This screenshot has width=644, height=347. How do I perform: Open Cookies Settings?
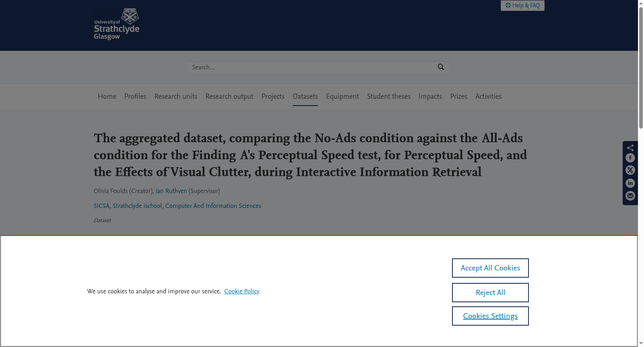tap(490, 316)
